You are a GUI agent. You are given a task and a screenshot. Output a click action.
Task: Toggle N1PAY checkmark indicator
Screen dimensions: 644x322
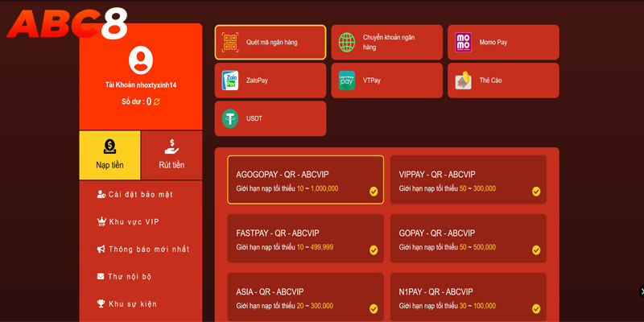(536, 309)
